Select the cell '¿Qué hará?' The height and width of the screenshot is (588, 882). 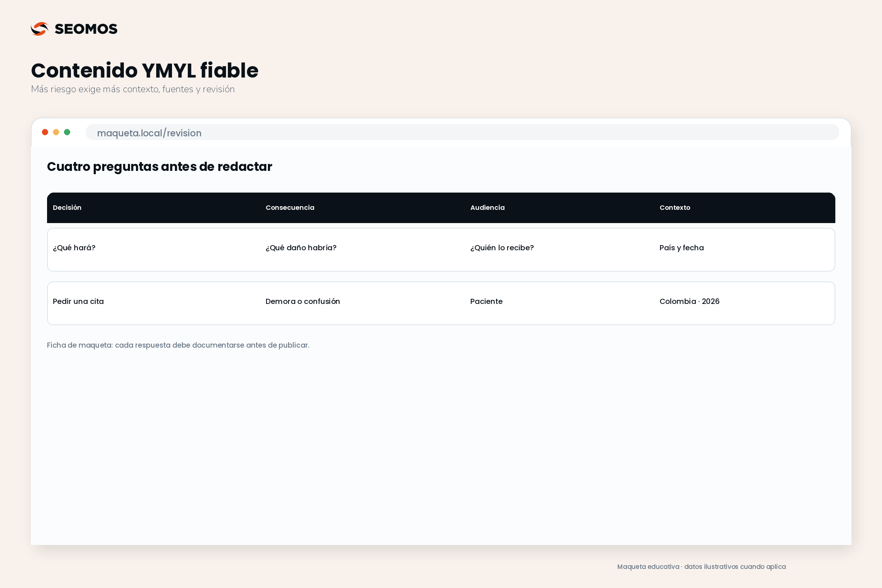pos(74,248)
